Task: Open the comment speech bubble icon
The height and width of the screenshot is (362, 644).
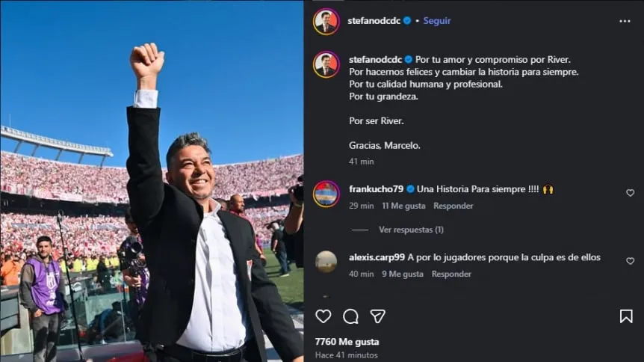Action: point(350,316)
